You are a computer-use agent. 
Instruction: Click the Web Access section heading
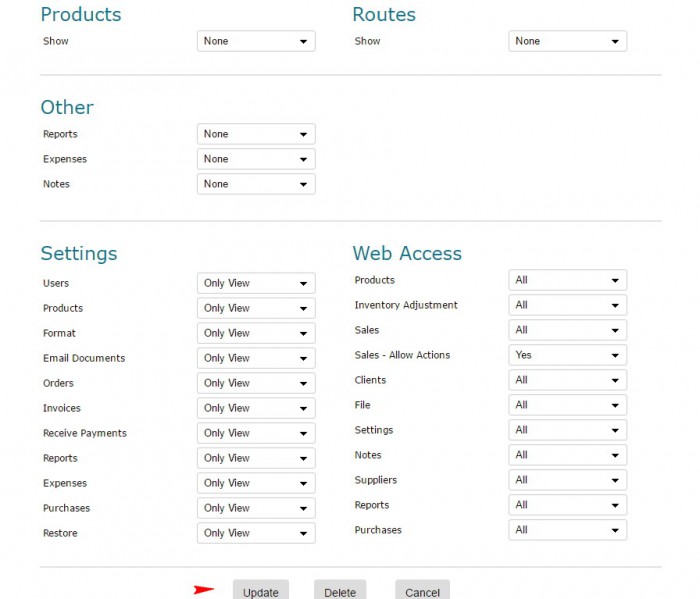click(407, 253)
